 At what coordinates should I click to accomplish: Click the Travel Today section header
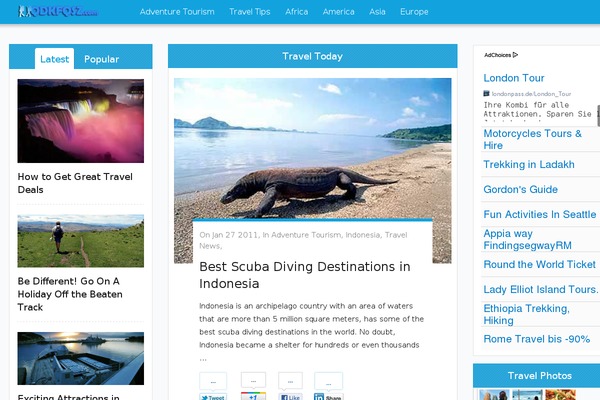[x=313, y=56]
